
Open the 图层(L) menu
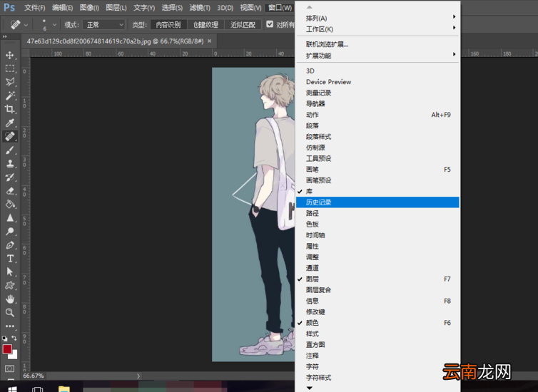(x=116, y=8)
